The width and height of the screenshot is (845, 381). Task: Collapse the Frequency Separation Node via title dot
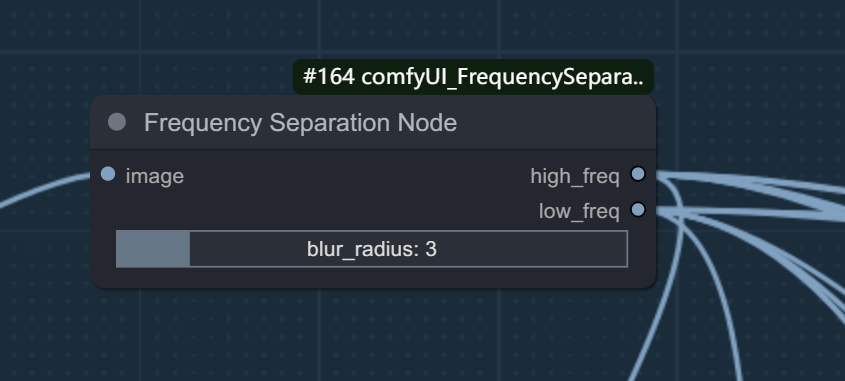117,122
